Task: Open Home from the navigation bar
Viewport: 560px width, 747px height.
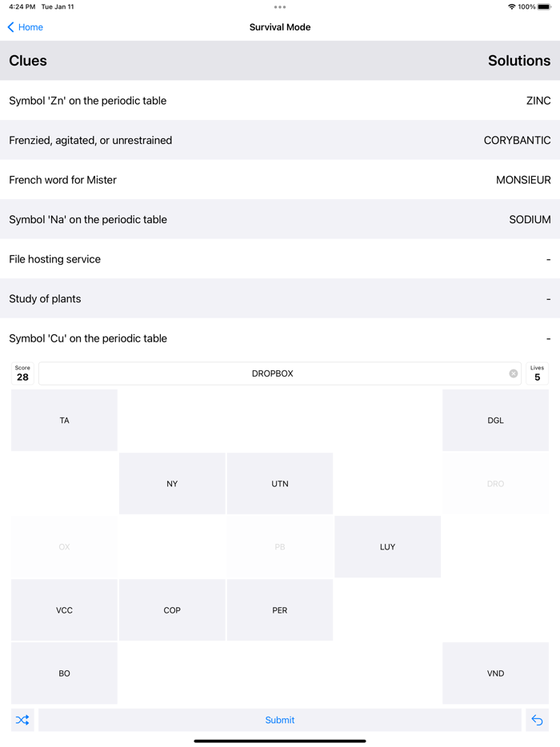Action: click(x=29, y=26)
